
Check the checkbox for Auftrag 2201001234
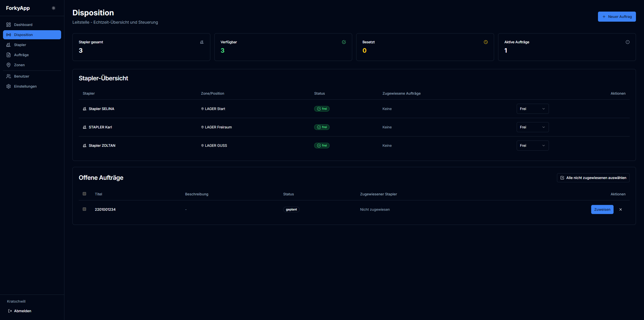(84, 209)
